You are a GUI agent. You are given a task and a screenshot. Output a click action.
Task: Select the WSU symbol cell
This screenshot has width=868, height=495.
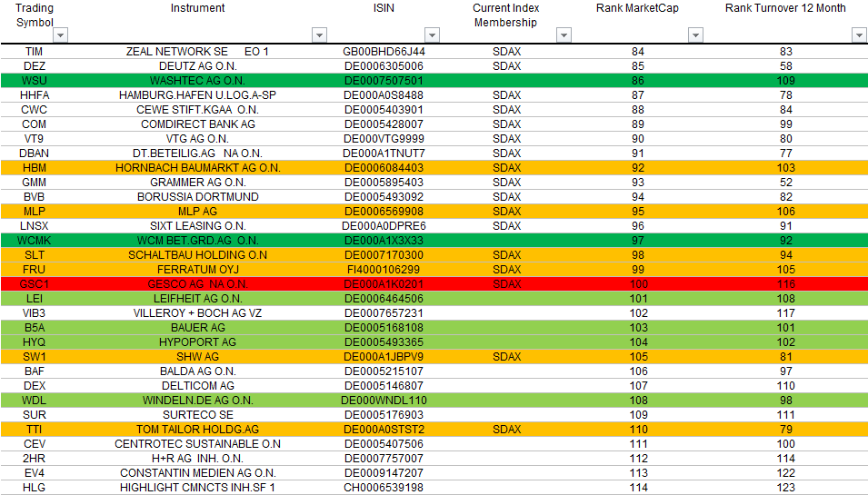34,81
